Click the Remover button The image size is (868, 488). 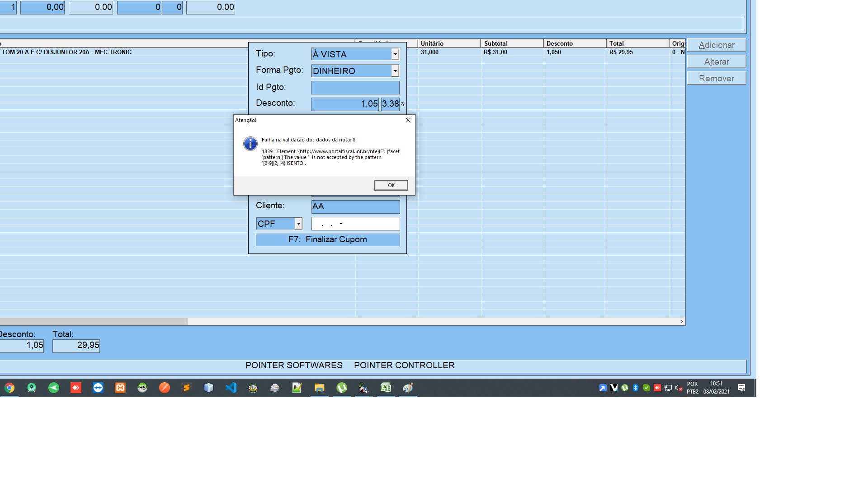click(x=717, y=78)
